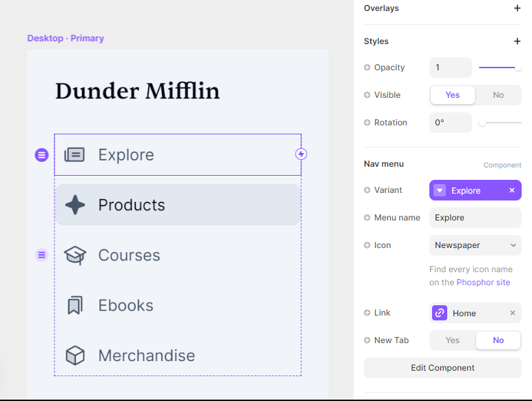Select the Ebooks nav menu item
Viewport: 532px width, 401px height.
click(x=178, y=305)
